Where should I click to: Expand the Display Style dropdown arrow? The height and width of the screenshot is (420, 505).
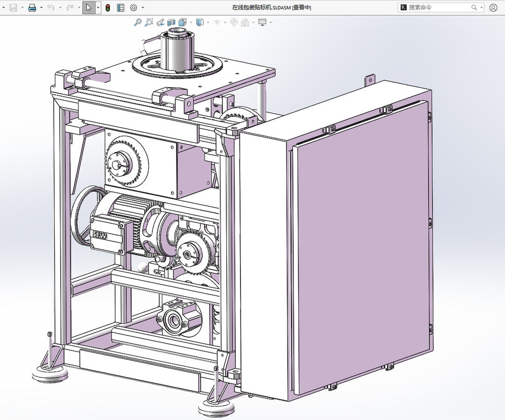208,22
